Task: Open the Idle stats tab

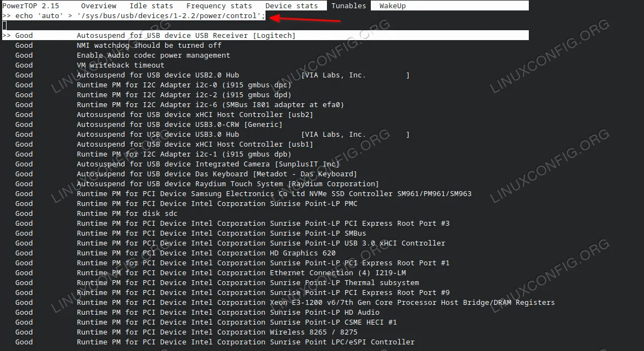Action: 151,5
